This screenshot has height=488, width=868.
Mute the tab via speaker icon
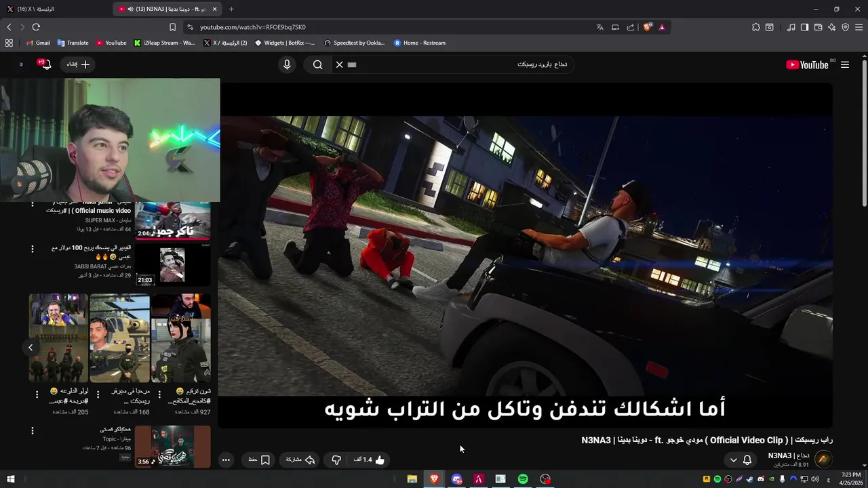pos(130,9)
